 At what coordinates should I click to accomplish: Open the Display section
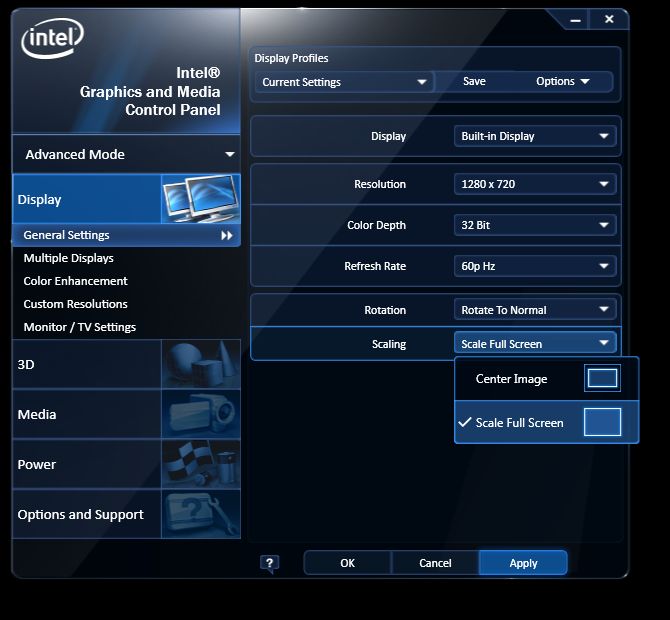click(127, 199)
